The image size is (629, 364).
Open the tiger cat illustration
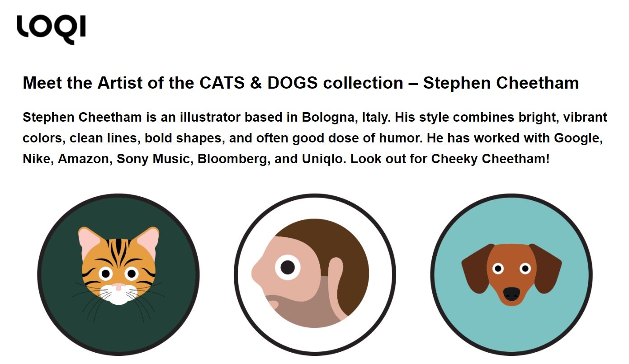(x=118, y=274)
